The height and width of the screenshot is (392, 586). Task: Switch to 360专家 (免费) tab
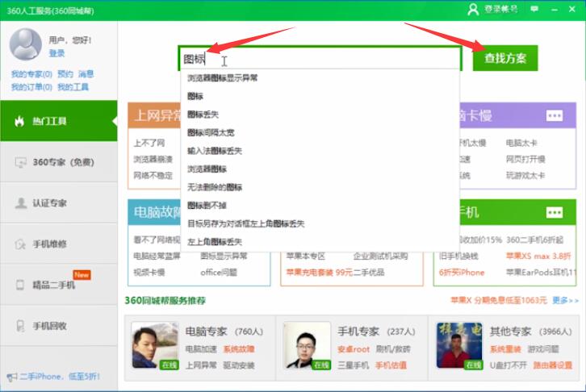[x=59, y=162]
